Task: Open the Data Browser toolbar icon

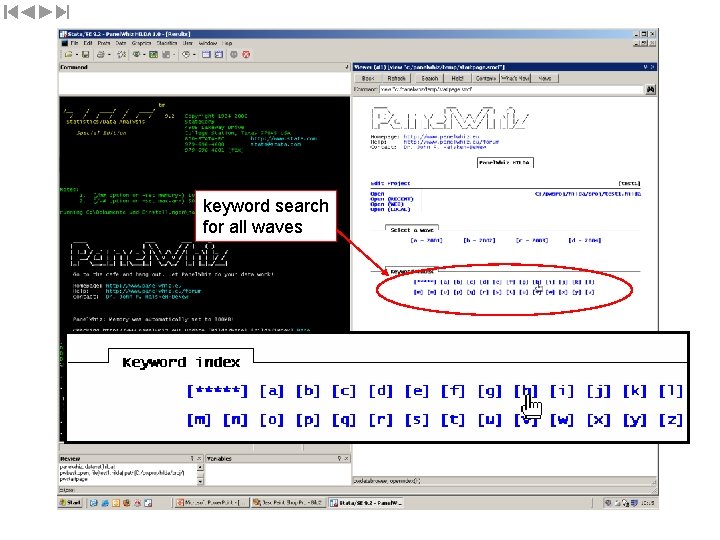Action: click(x=219, y=55)
